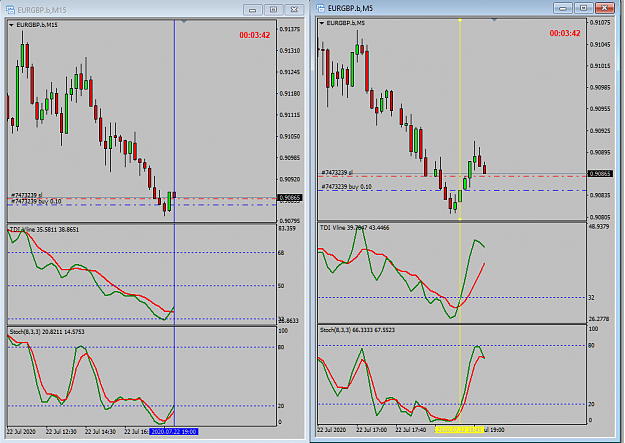Click the chart shift marker in M5 chart
This screenshot has height=443, width=625.
point(494,20)
